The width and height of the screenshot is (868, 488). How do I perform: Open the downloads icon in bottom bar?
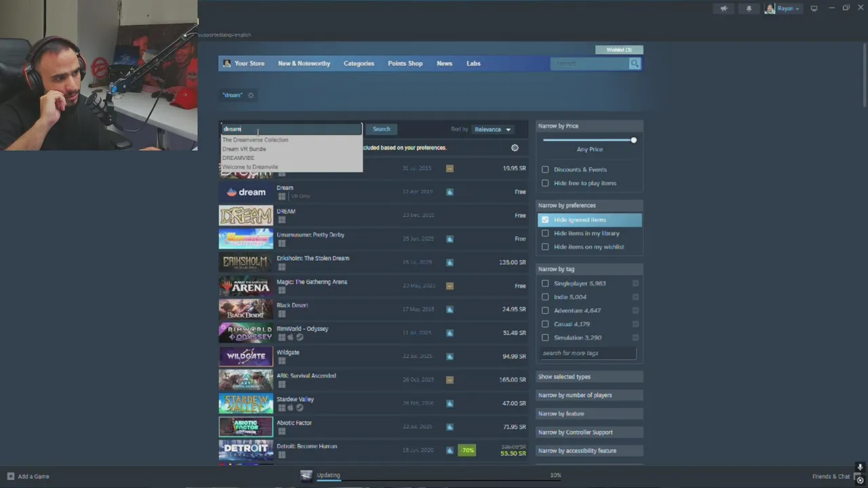point(307,475)
